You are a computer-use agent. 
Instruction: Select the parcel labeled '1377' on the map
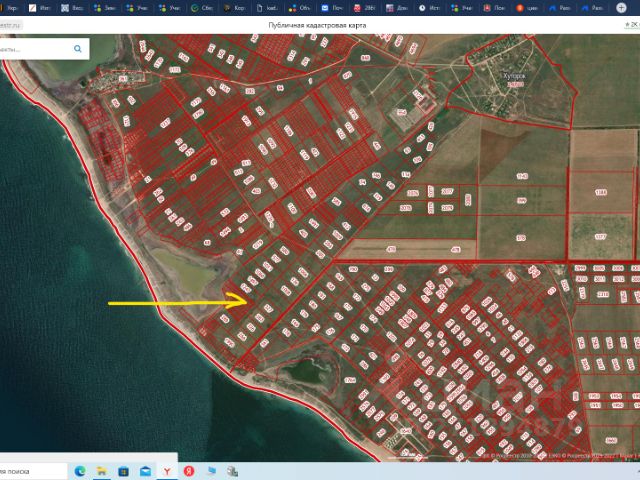point(601,236)
